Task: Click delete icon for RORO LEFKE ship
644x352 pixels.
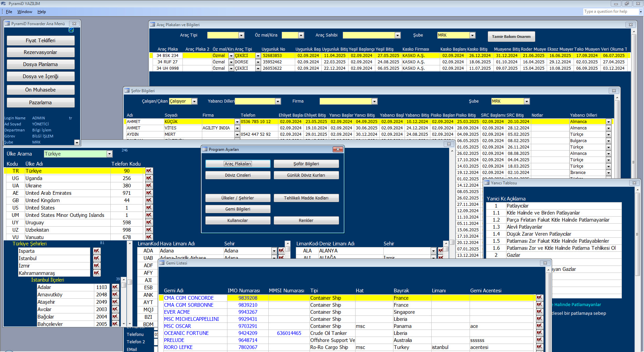Action: pyautogui.click(x=539, y=347)
